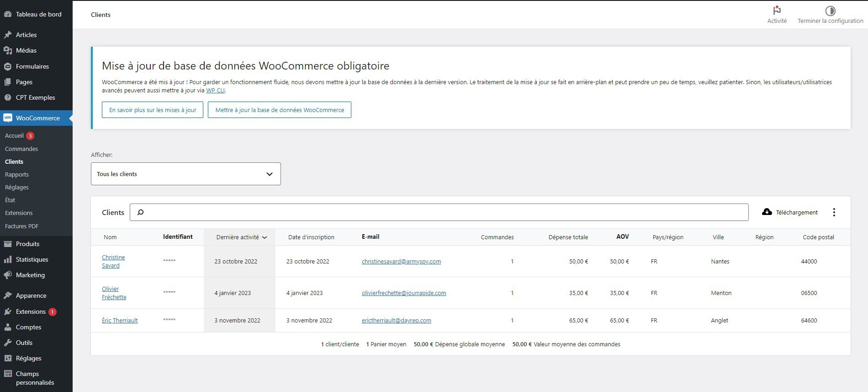Sort by the E-mail column header
This screenshot has height=392, width=868.
pos(370,236)
